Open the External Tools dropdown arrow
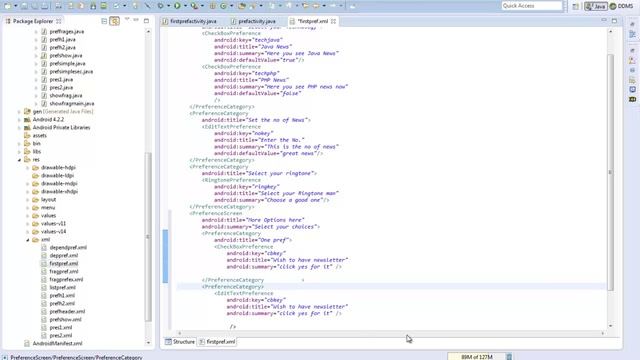The height and width of the screenshot is (360, 640). point(202,6)
